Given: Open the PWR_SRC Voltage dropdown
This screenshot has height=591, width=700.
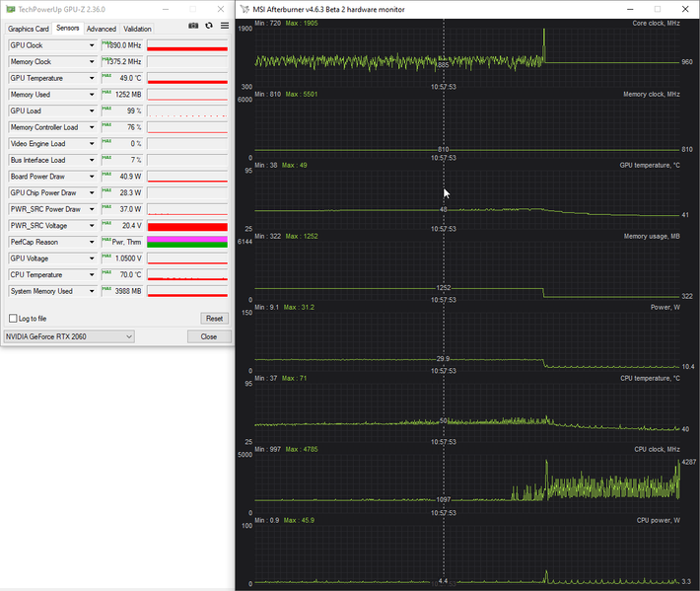Looking at the screenshot, I should point(92,226).
